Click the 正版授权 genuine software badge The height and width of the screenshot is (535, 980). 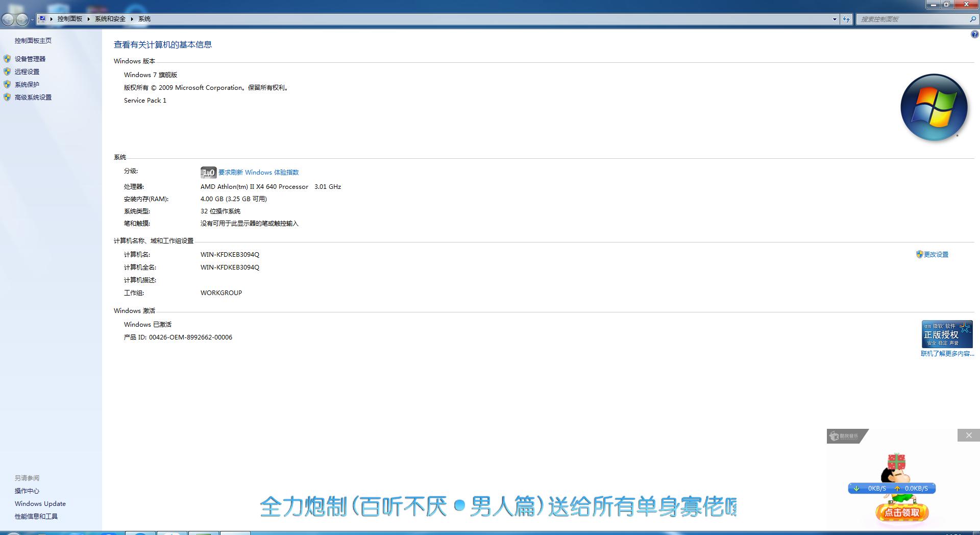coord(947,334)
